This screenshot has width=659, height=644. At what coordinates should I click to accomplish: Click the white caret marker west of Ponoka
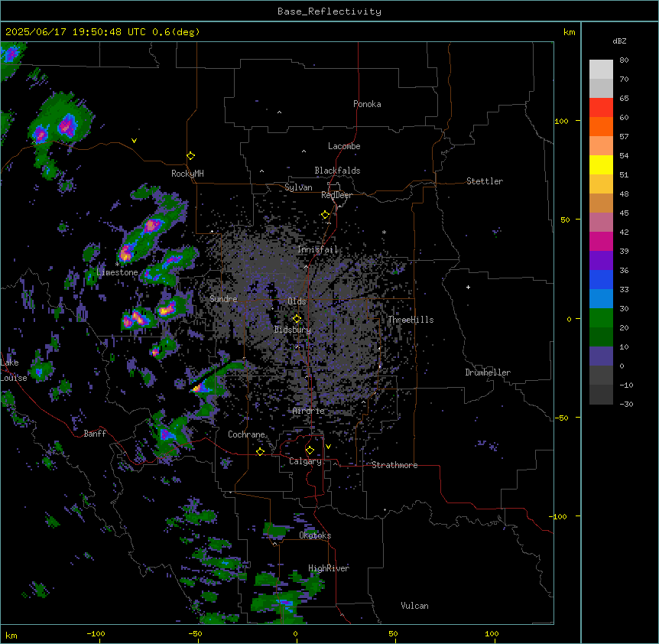click(279, 112)
